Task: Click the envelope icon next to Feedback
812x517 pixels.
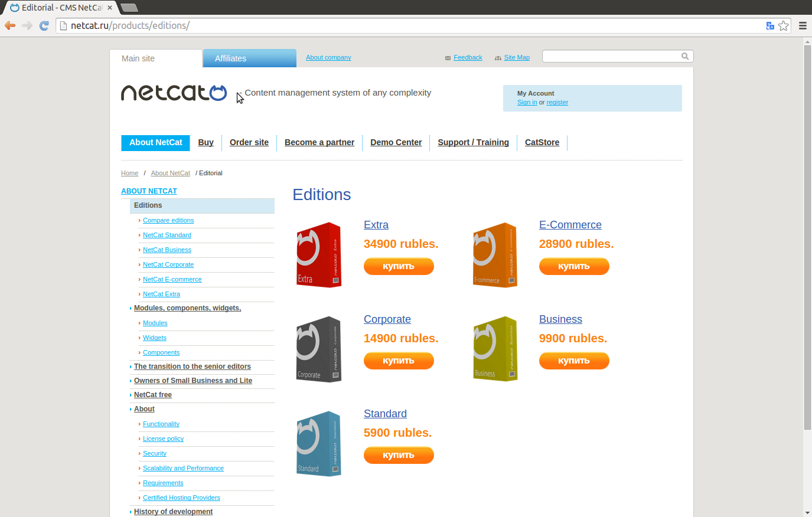Action: (x=448, y=57)
